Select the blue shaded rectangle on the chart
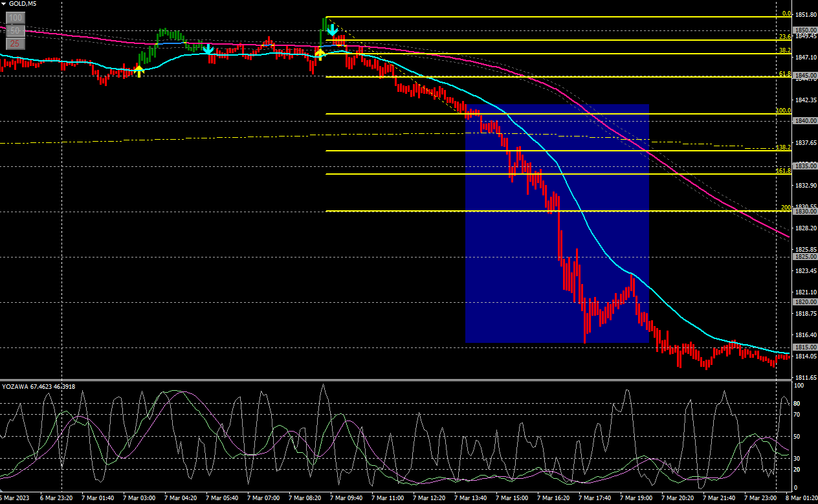This screenshot has height=504, width=818. [557, 223]
